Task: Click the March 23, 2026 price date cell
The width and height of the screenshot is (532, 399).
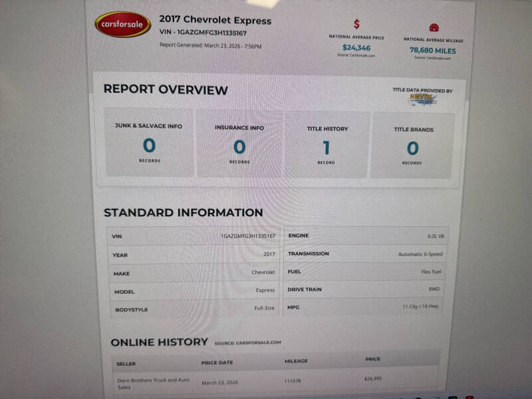Action: tap(219, 382)
